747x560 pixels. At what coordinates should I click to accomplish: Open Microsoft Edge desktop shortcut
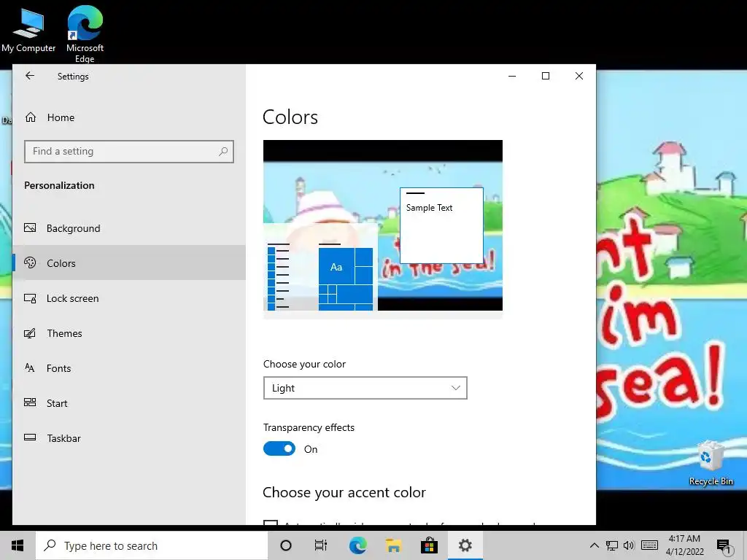[85, 34]
